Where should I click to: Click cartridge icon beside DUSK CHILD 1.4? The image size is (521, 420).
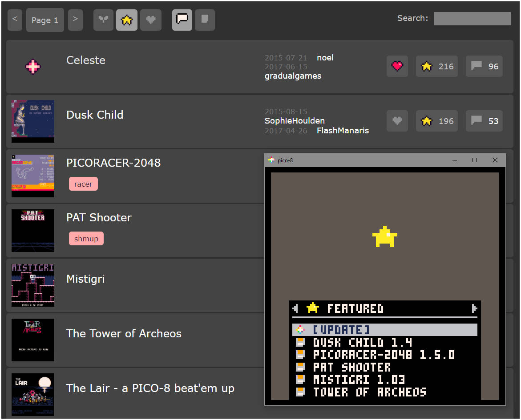[x=300, y=342]
